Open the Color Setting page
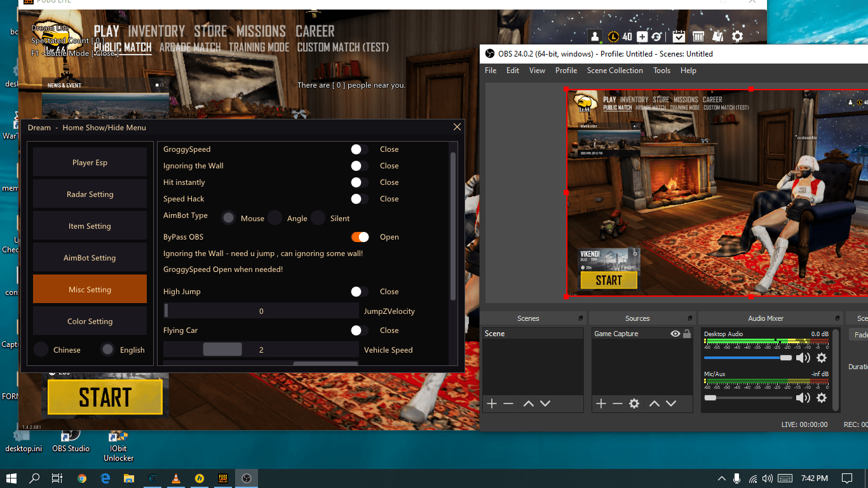This screenshot has width=868, height=488. (90, 321)
